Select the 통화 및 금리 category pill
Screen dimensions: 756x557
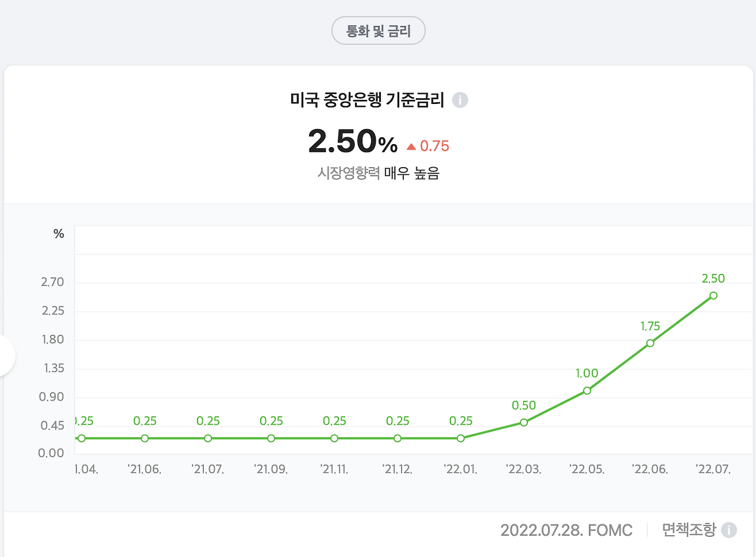pyautogui.click(x=378, y=30)
